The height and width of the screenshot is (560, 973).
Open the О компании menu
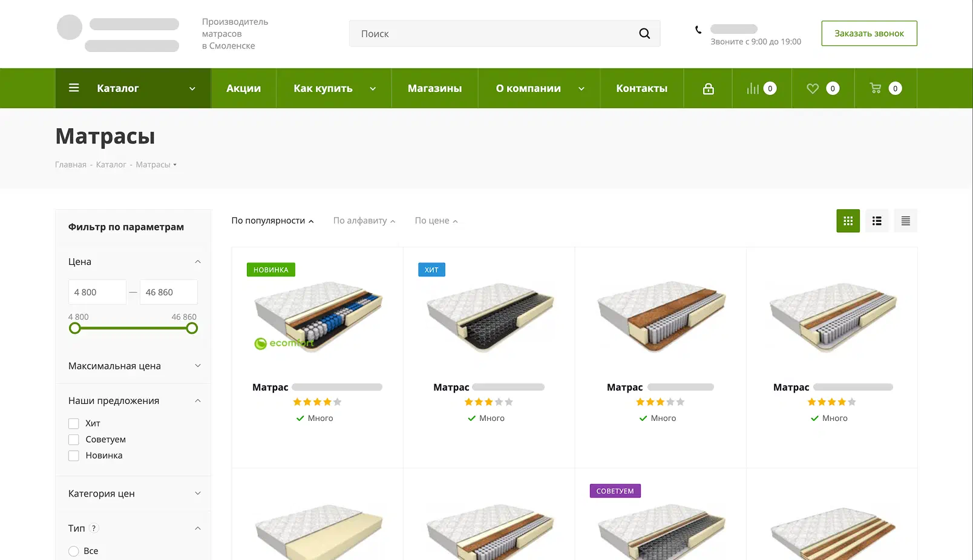539,88
